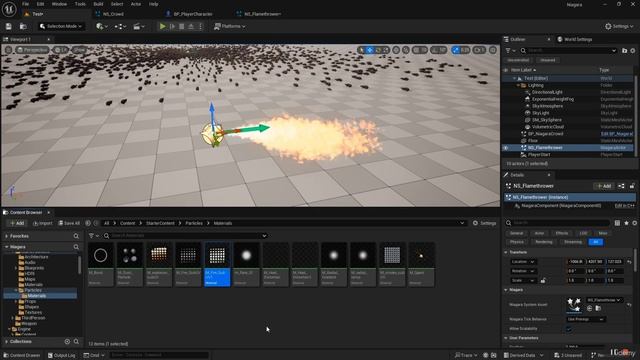Open the Details property matrix grid icon
Screen dimensions: 640x360
point(617,223)
